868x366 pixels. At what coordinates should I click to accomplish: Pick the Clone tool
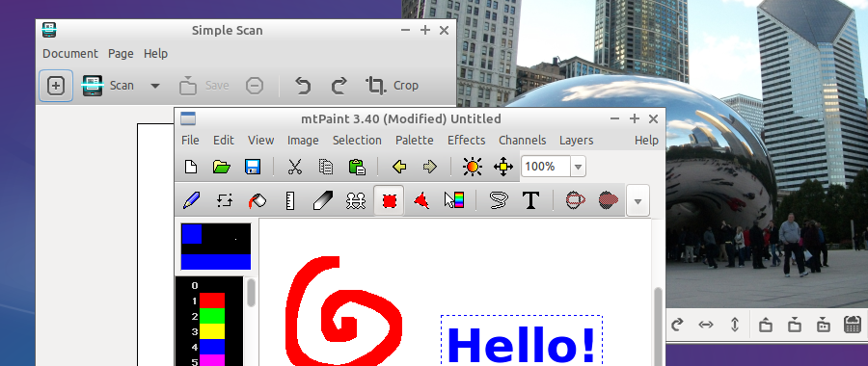coord(355,200)
